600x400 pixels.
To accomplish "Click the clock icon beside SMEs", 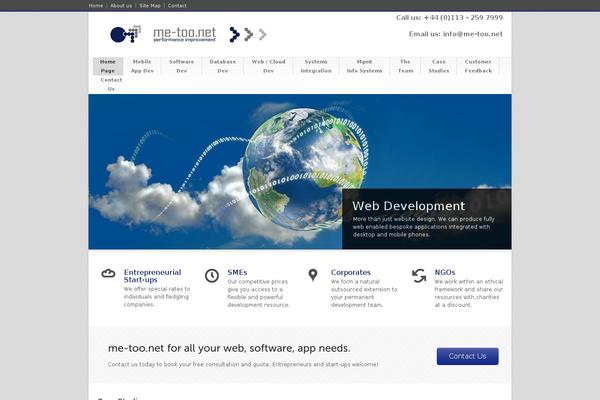I will pos(212,276).
